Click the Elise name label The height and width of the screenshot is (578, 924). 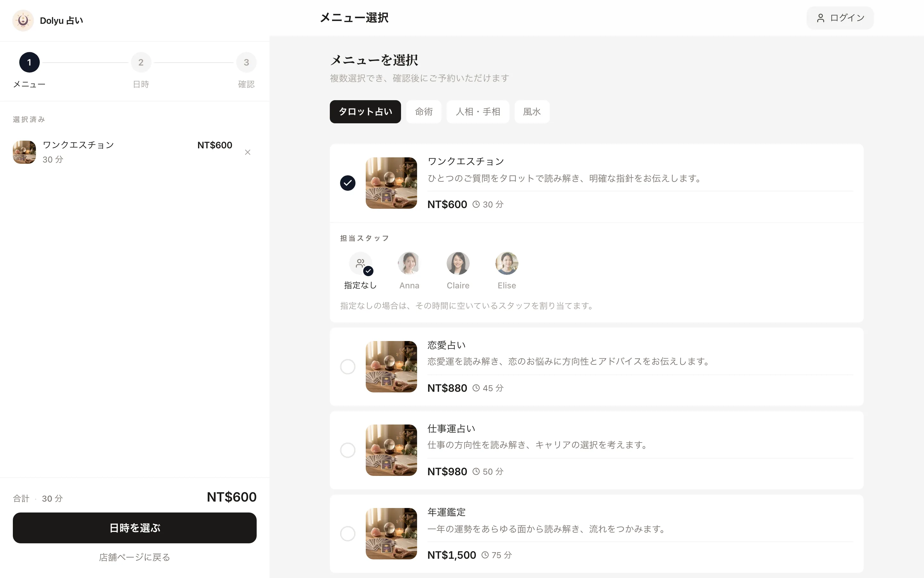(x=507, y=285)
